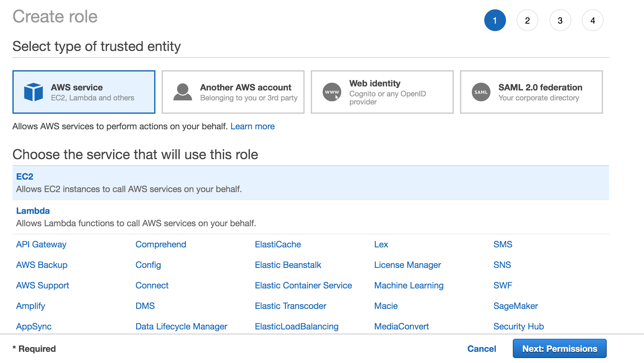This screenshot has width=644, height=363.
Task: Choose the Config service
Action: [x=148, y=265]
